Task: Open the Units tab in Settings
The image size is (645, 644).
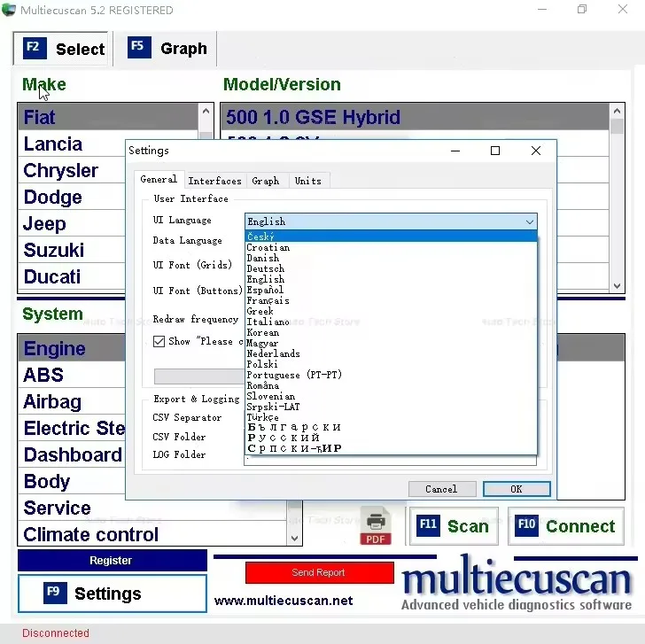Action: coord(307,181)
